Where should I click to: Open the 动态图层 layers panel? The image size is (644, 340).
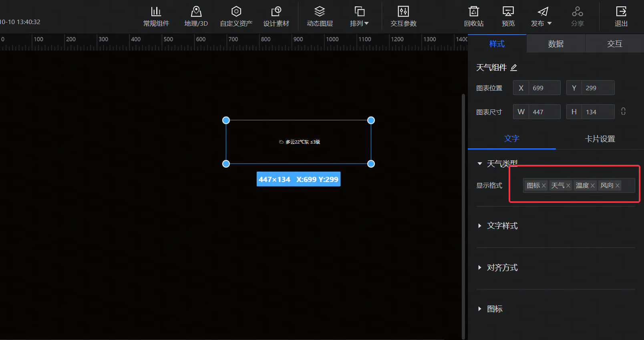[x=320, y=16]
